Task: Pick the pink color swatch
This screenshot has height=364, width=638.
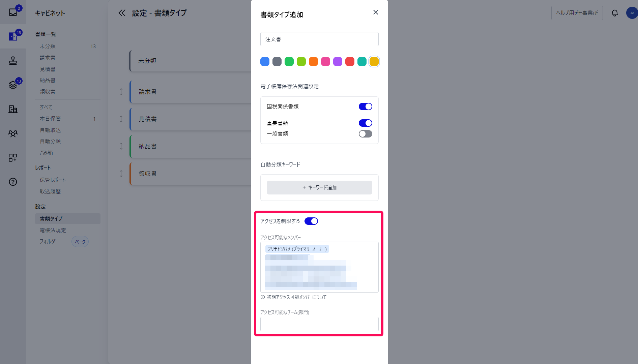Action: click(x=325, y=62)
